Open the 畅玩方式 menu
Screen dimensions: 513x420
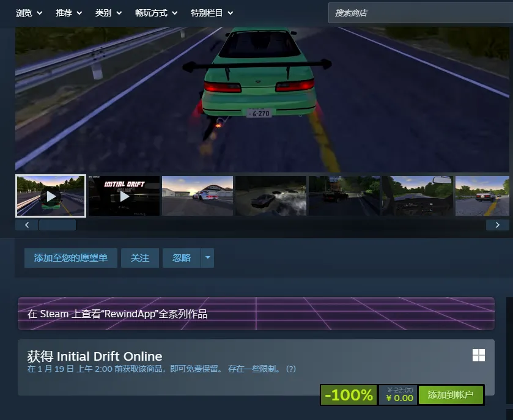156,13
